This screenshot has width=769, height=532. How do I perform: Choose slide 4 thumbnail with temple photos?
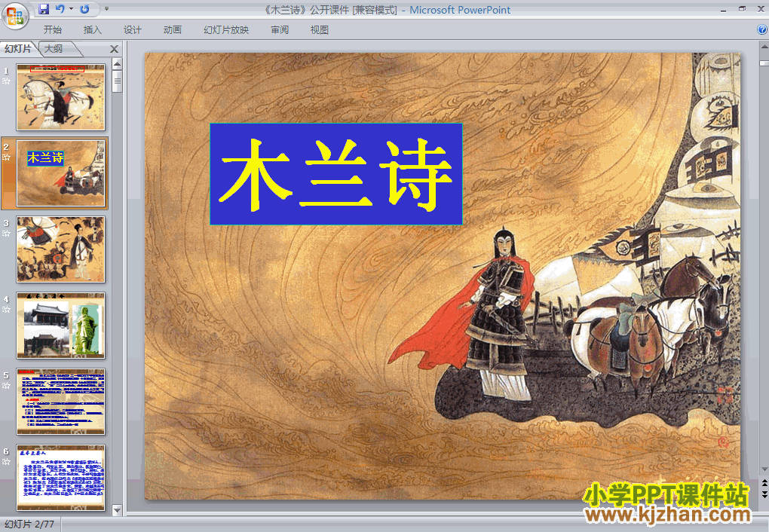point(61,325)
